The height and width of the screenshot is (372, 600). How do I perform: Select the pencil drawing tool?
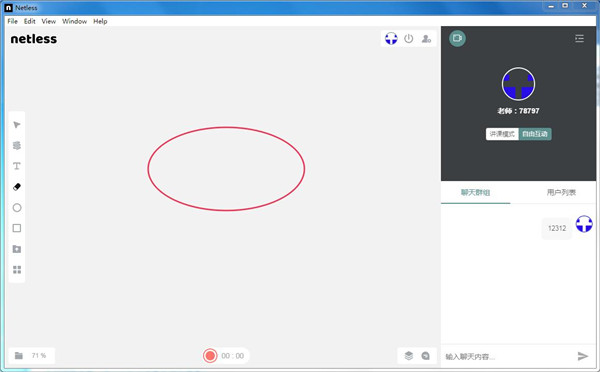pyautogui.click(x=17, y=145)
